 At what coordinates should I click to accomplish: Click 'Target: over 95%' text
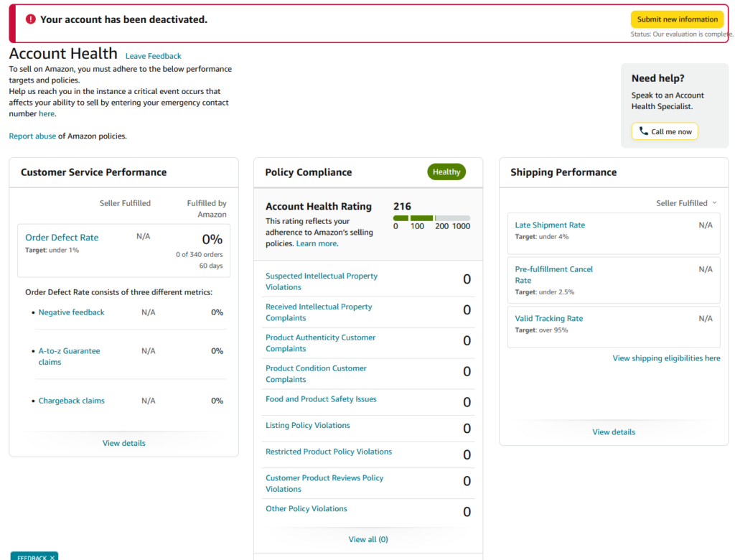click(541, 330)
